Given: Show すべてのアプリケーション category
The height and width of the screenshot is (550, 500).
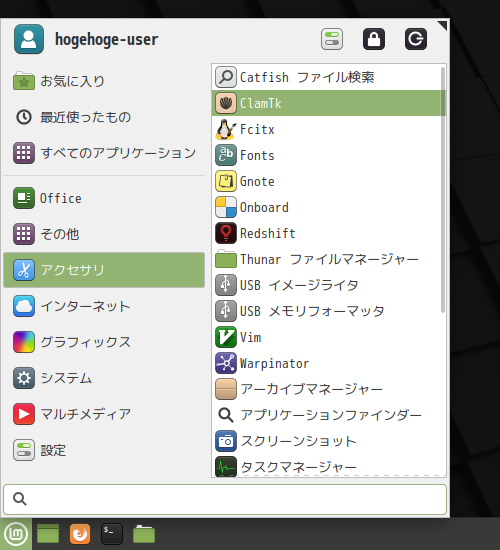Looking at the screenshot, I should 104,153.
